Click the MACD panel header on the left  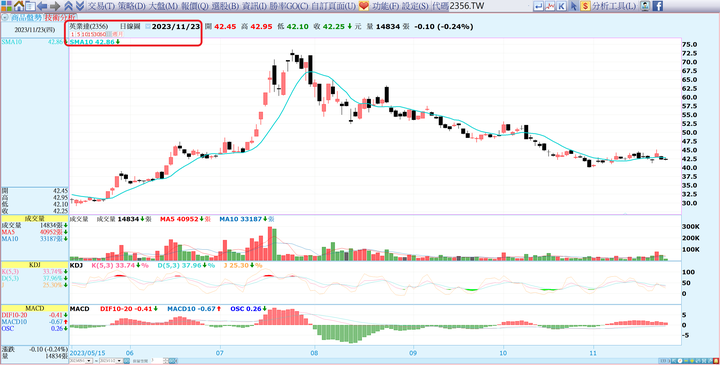(x=34, y=309)
